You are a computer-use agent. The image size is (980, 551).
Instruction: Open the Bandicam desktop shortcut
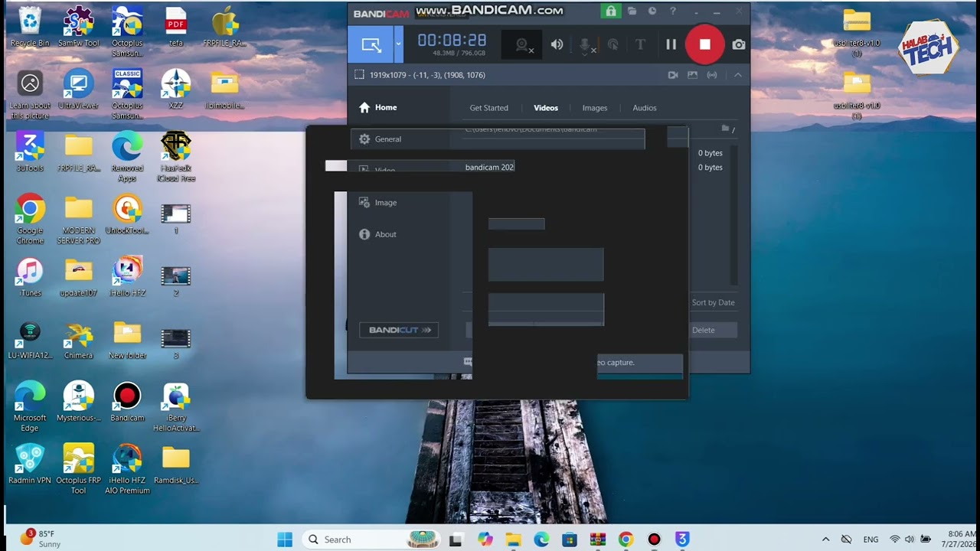[x=127, y=402]
